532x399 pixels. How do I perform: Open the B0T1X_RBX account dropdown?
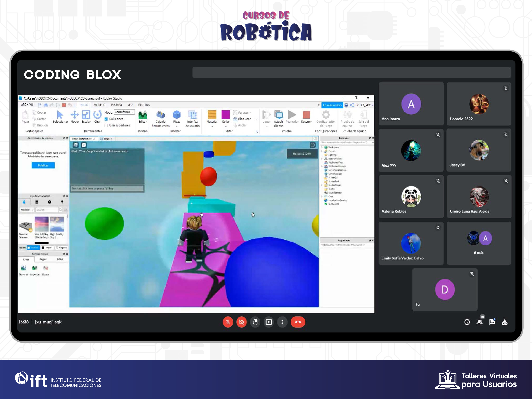pyautogui.click(x=364, y=105)
